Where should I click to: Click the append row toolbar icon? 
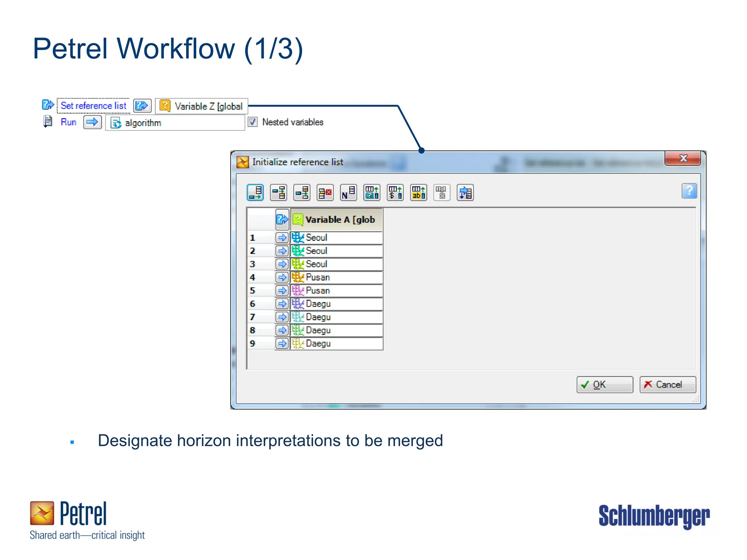[255, 192]
